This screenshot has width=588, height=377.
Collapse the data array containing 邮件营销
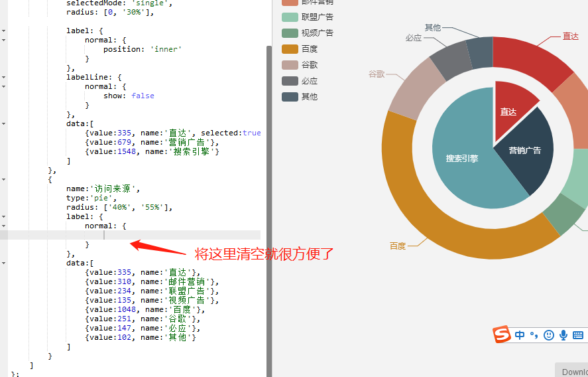4,264
